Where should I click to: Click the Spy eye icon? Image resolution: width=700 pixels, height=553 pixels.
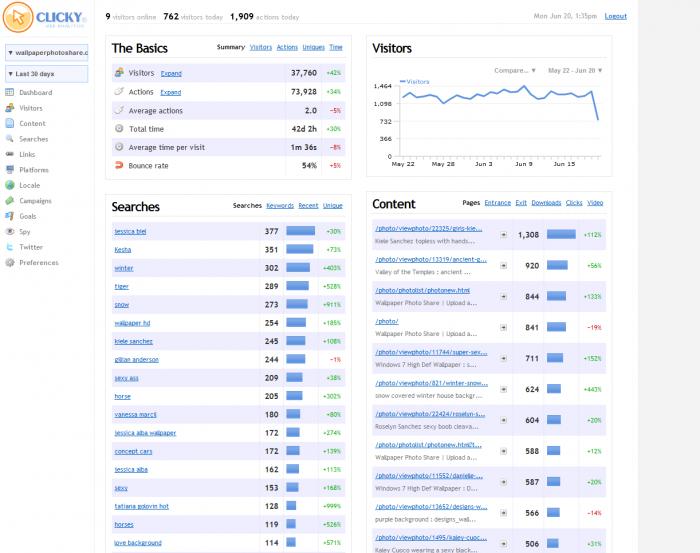click(x=10, y=232)
